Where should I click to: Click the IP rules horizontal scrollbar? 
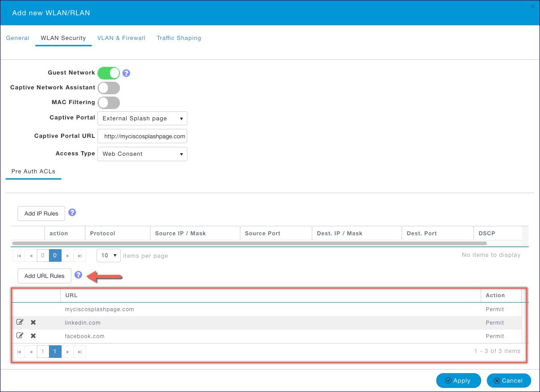point(250,243)
